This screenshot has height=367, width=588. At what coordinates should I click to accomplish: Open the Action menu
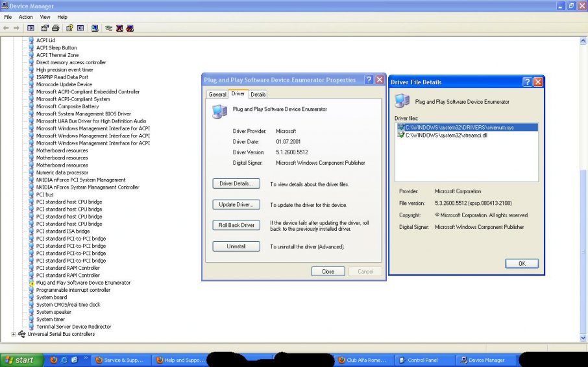26,17
